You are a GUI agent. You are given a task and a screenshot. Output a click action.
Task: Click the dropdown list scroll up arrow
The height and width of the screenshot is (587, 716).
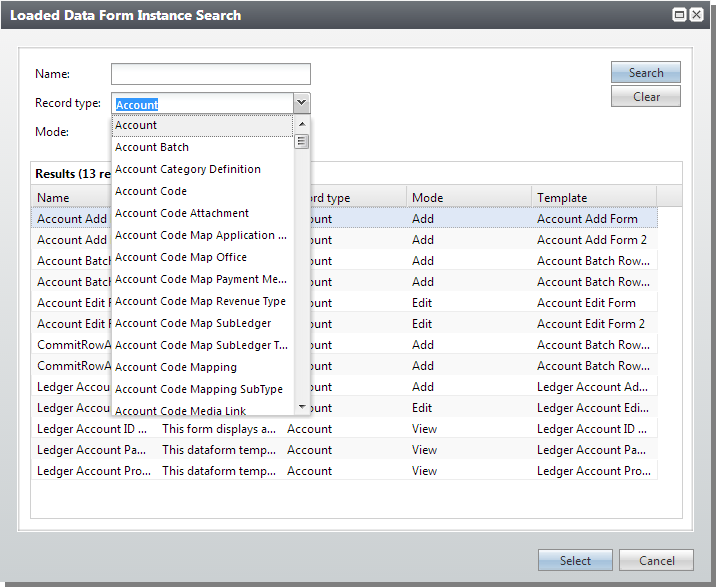[x=302, y=124]
